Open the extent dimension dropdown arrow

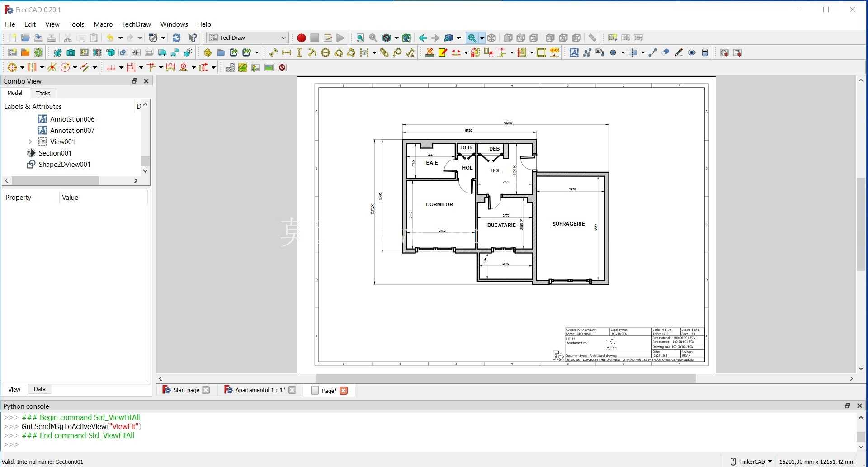(374, 53)
